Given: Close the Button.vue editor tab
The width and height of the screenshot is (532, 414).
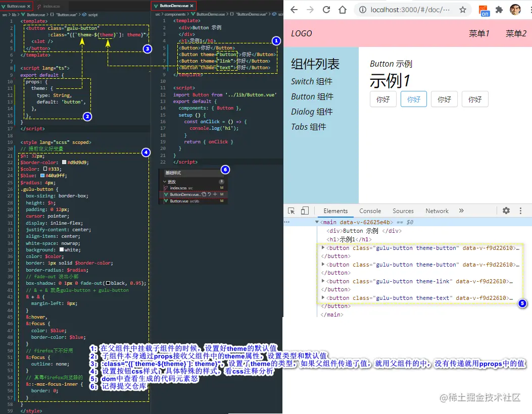Looking at the screenshot, I should click(x=29, y=6).
